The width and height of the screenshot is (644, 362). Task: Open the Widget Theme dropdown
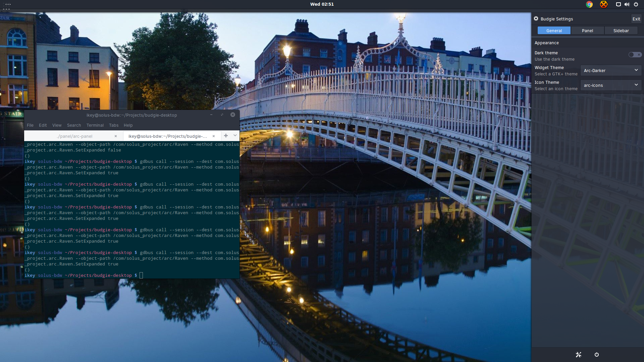tap(611, 70)
